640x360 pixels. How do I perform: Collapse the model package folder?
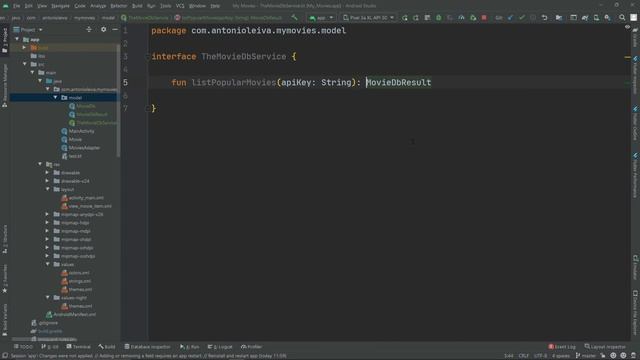(x=56, y=98)
